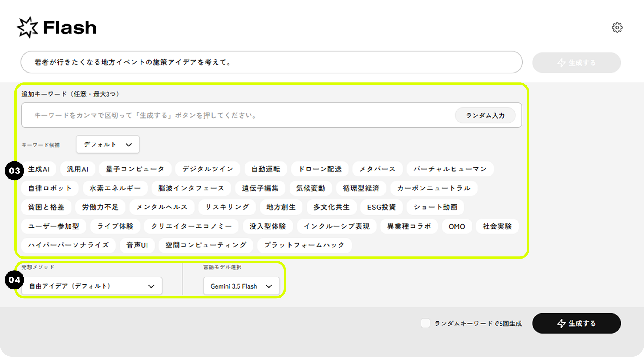Choose the 没入型体験 keyword chip
This screenshot has height=357, width=644.
(268, 226)
